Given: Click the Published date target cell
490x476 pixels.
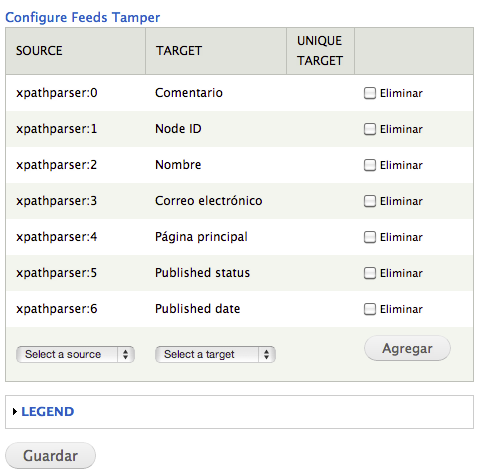Looking at the screenshot, I should (198, 309).
